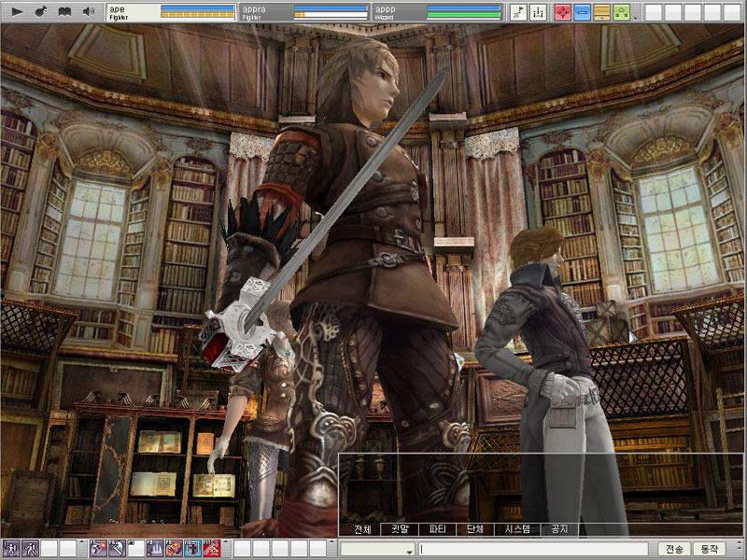This screenshot has width=747, height=560.
Task: Use the first walking stance skill icon
Action: click(10, 549)
